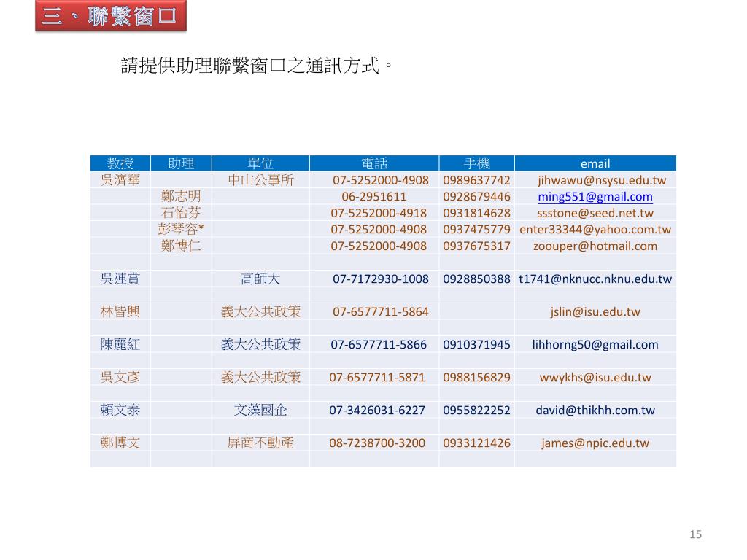Click the email wwykhs@isu.edu.tw
The height and width of the screenshot is (560, 747).
click(x=595, y=378)
